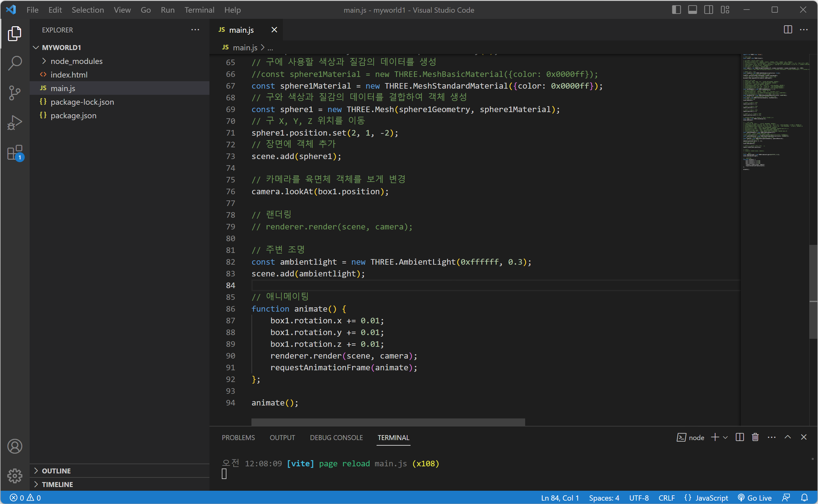Toggle bottom panel layout button

click(692, 10)
